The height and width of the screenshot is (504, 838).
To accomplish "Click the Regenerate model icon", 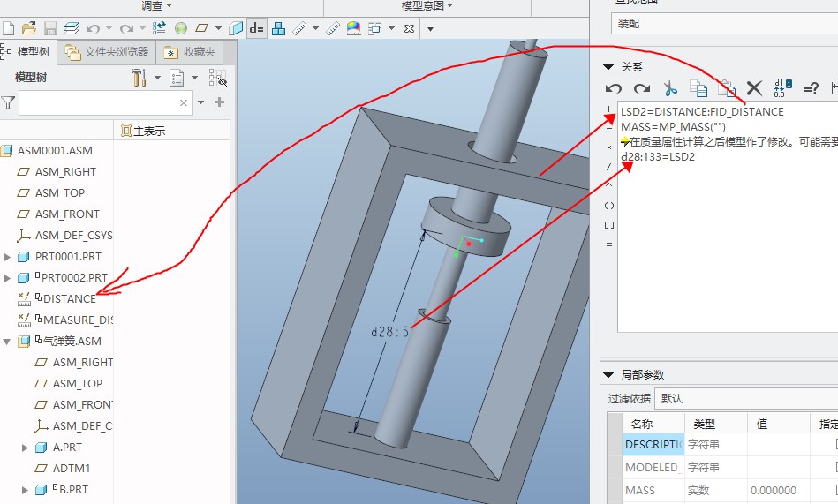I will (x=159, y=27).
